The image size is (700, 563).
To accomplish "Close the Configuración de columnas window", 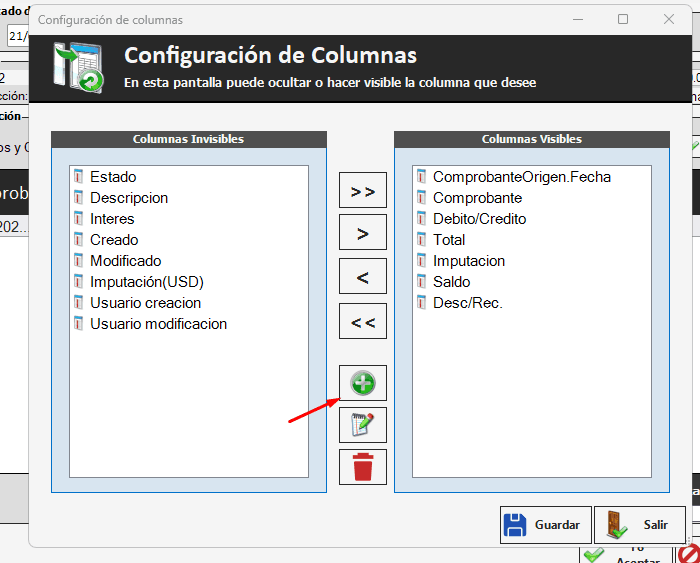I will tap(668, 19).
